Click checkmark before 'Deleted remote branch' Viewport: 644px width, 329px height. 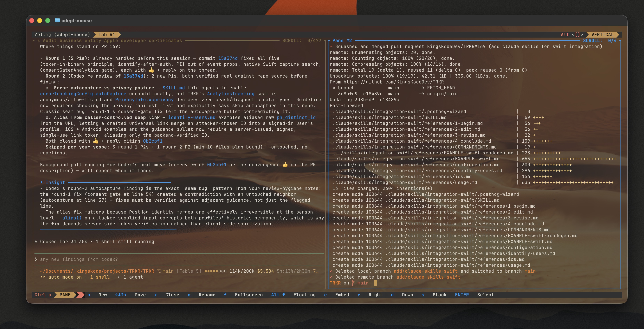[331, 277]
